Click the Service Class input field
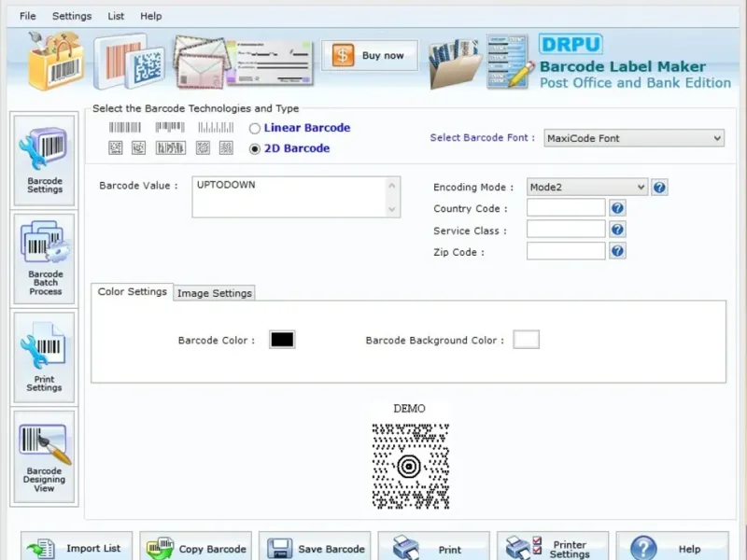This screenshot has width=747, height=560. 566,229
